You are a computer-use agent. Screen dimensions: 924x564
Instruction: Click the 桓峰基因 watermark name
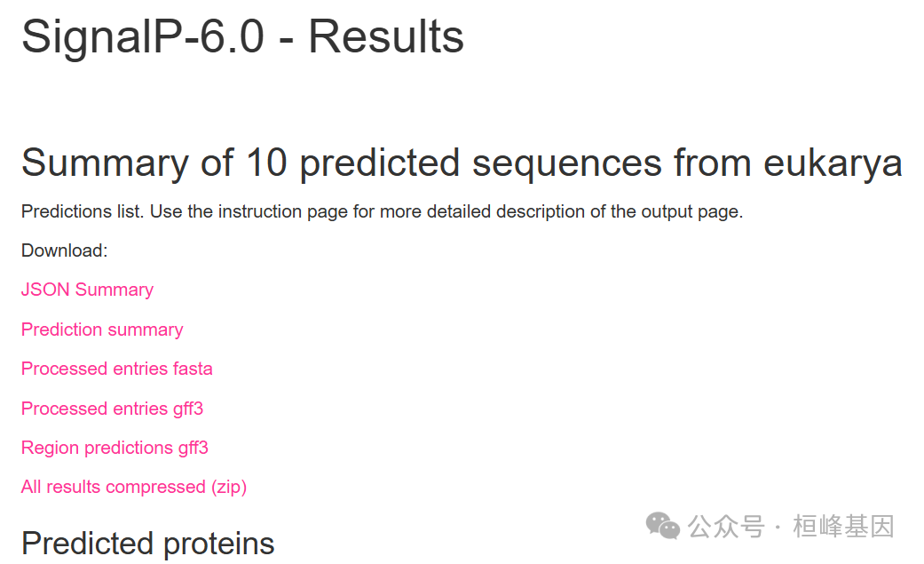point(842,527)
